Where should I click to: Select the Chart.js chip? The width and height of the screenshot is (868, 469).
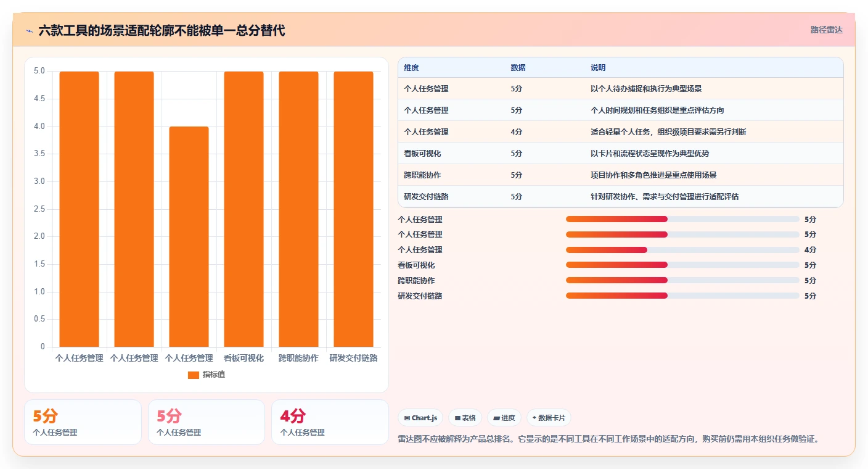[420, 418]
